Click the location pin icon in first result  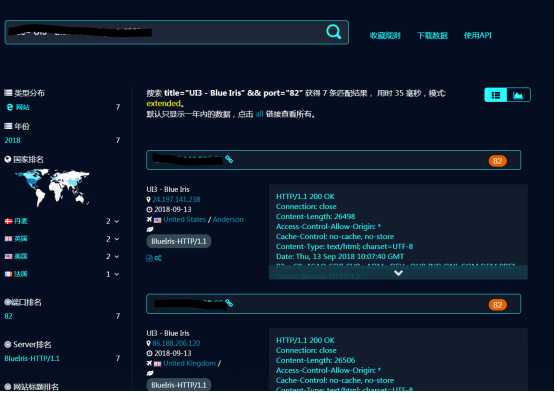148,200
